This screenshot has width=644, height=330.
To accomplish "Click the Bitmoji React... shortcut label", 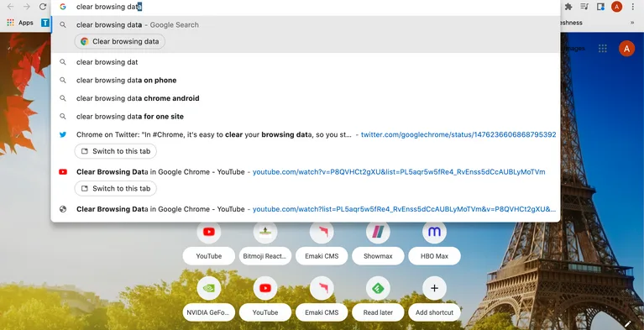I will point(265,256).
